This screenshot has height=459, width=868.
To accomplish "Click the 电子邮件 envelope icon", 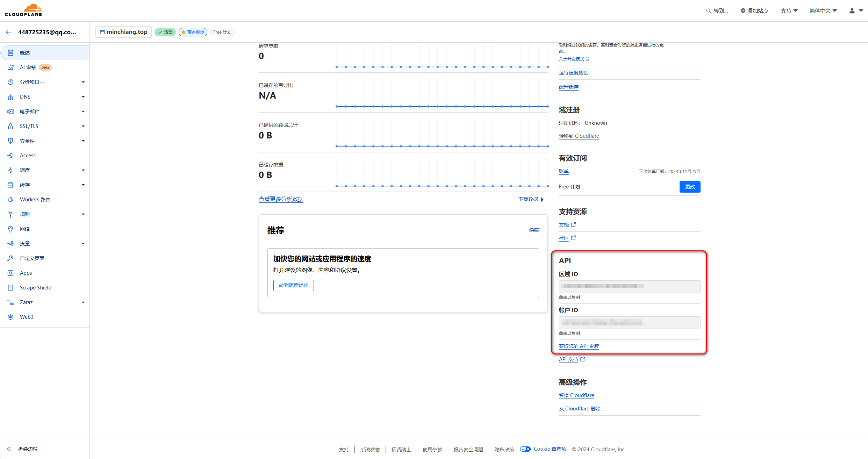I will click(10, 112).
